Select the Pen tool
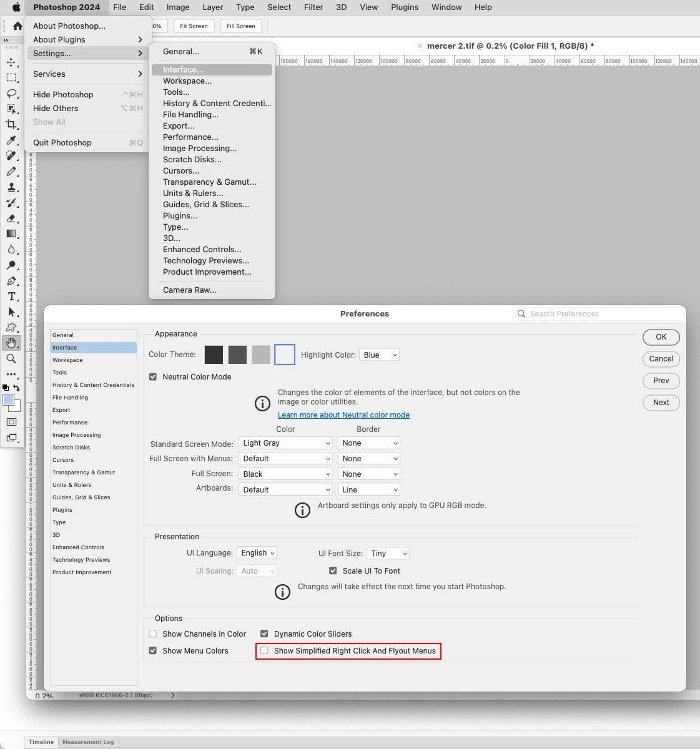 tap(11, 281)
